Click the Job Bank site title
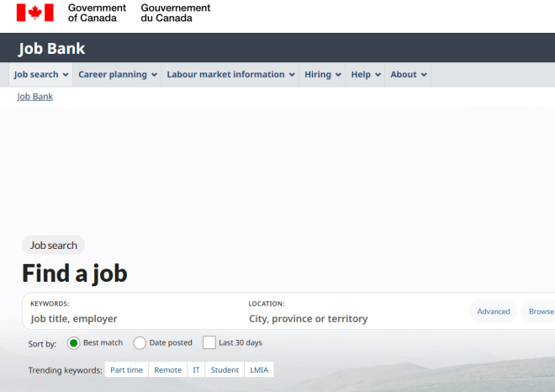 [x=51, y=49]
